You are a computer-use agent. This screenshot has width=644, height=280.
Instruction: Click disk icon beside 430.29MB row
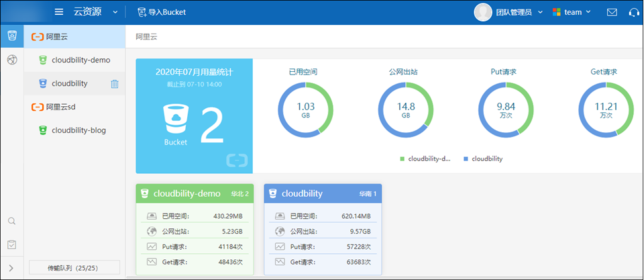click(152, 216)
